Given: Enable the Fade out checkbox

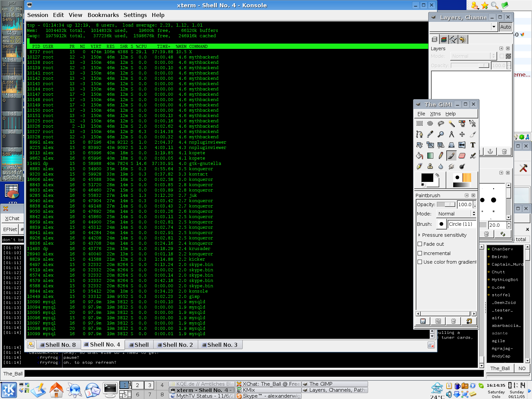Looking at the screenshot, I should coord(420,244).
